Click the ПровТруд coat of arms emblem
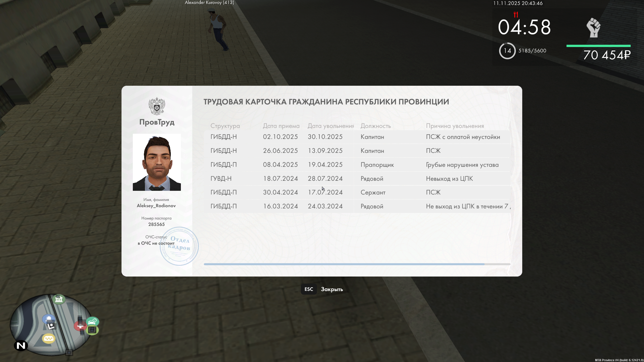This screenshot has height=362, width=644. [x=157, y=106]
